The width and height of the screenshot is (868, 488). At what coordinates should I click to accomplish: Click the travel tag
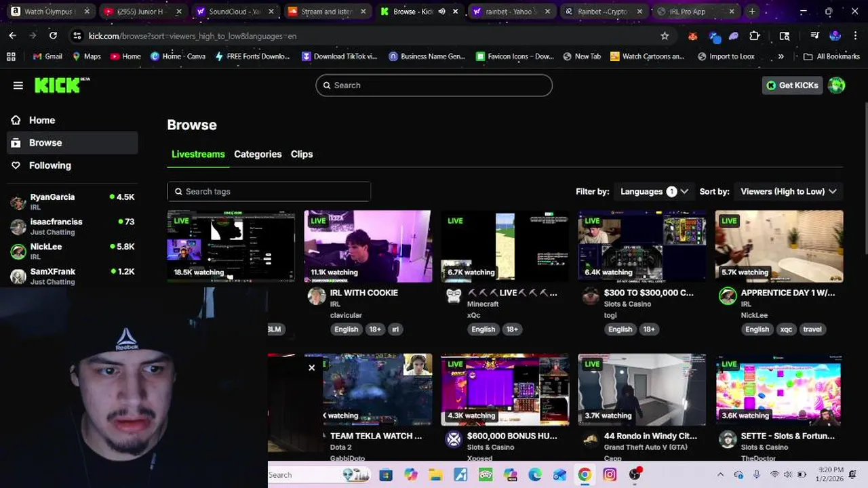812,329
